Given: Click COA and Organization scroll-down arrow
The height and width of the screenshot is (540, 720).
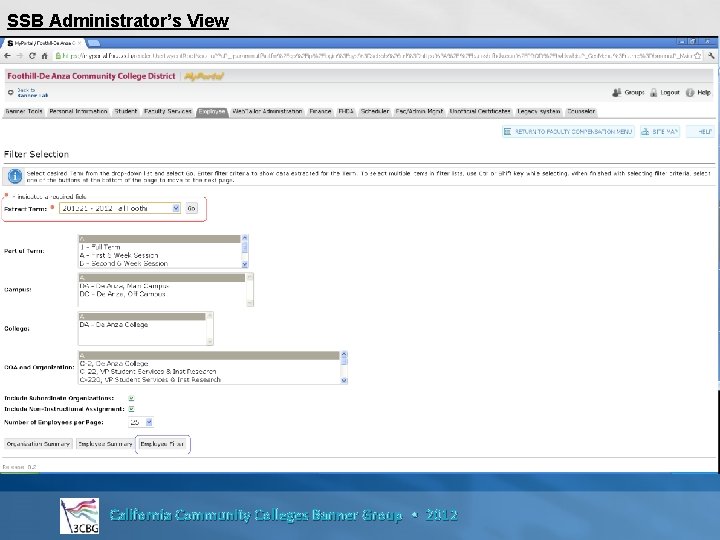Looking at the screenshot, I should coord(344,381).
